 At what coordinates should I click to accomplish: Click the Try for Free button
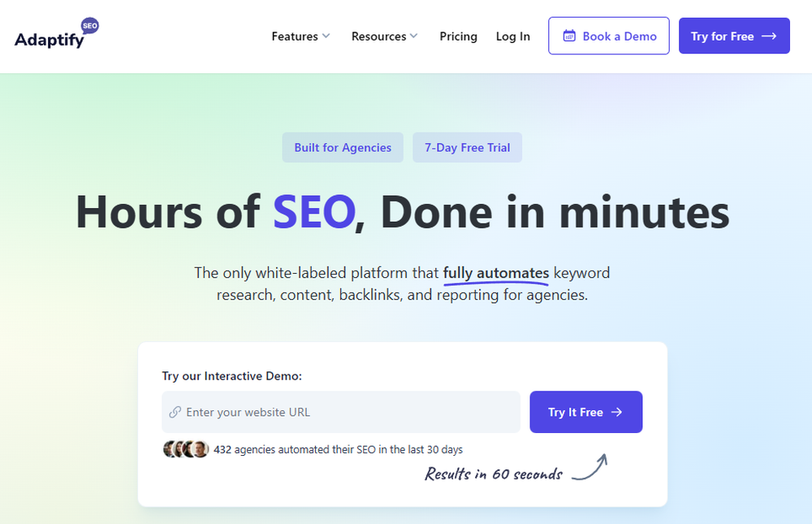pyautogui.click(x=734, y=36)
